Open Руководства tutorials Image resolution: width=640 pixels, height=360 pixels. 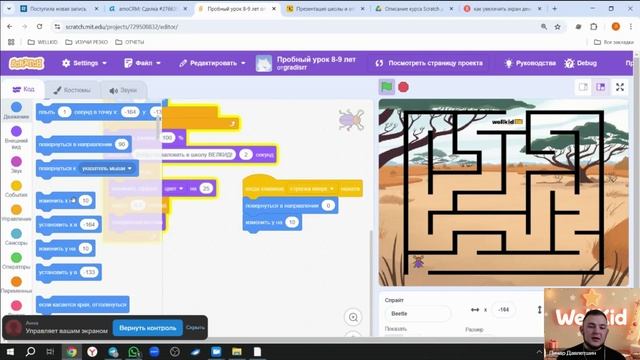(530, 63)
